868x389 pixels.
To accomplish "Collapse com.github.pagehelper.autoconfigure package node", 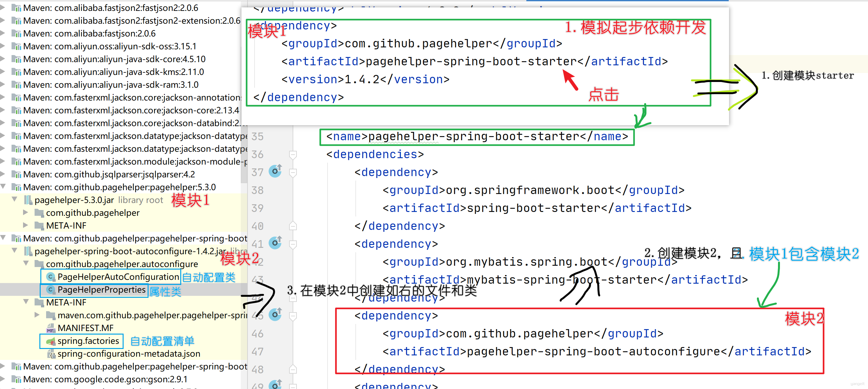I will 26,263.
